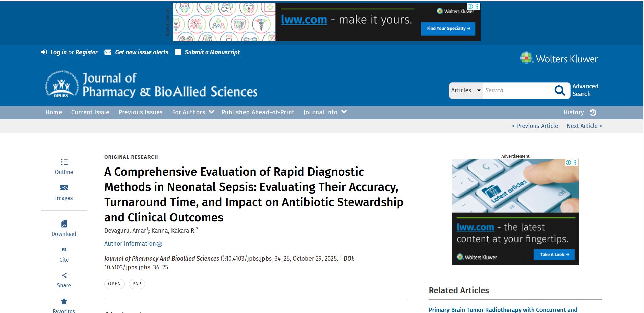Open Advanced Search link

point(585,90)
